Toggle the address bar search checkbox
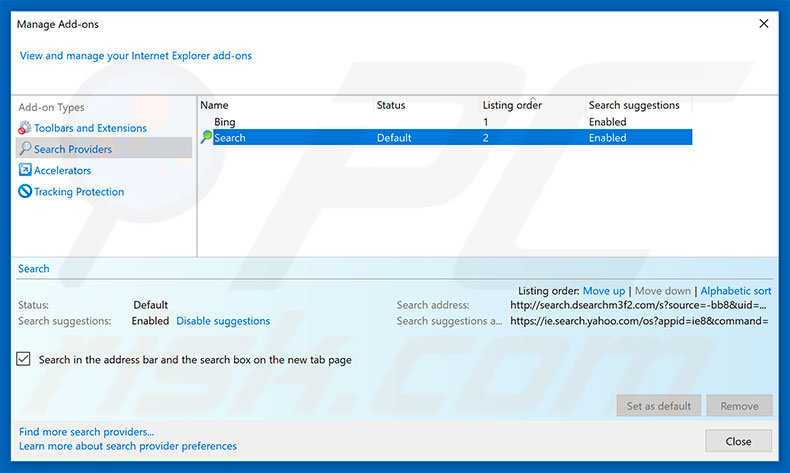The height and width of the screenshot is (473, 790). click(23, 359)
